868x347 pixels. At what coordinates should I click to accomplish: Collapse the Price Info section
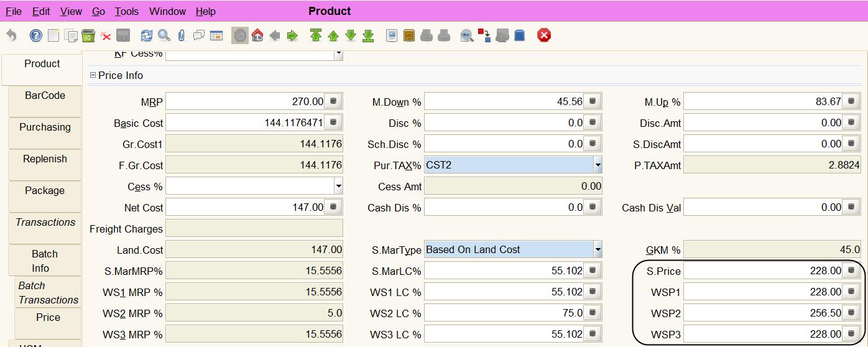[93, 75]
